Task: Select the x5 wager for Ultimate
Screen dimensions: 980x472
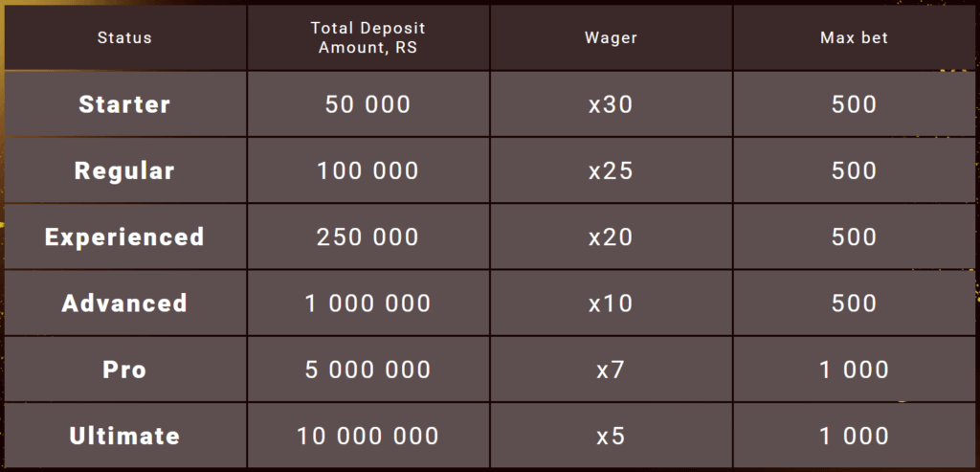Action: coord(611,436)
